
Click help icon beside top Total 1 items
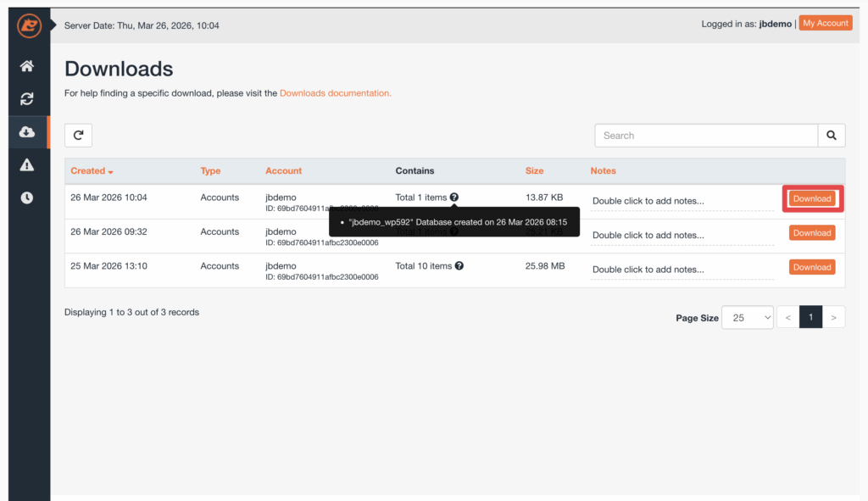[454, 198]
